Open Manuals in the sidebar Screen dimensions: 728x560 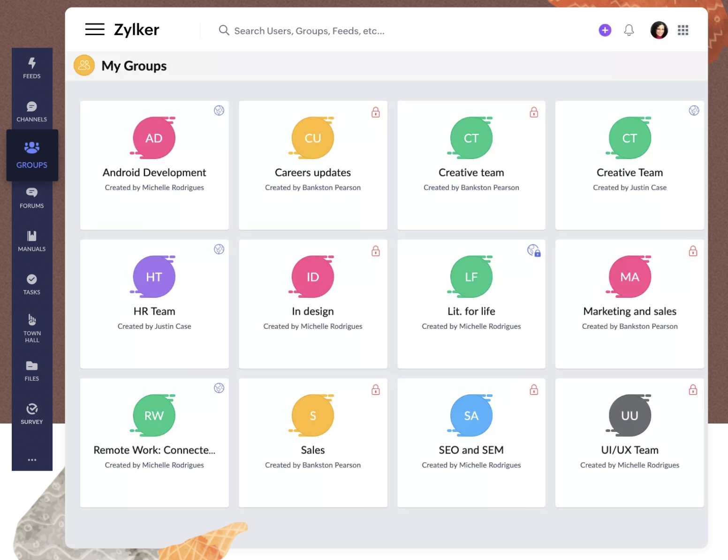point(32,241)
